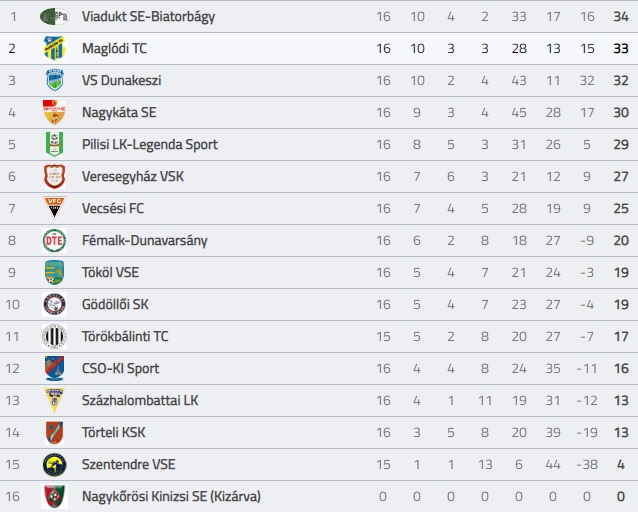Select the Maglódi TC highlighted row's 33 points
The image size is (638, 512).
[x=621, y=48]
